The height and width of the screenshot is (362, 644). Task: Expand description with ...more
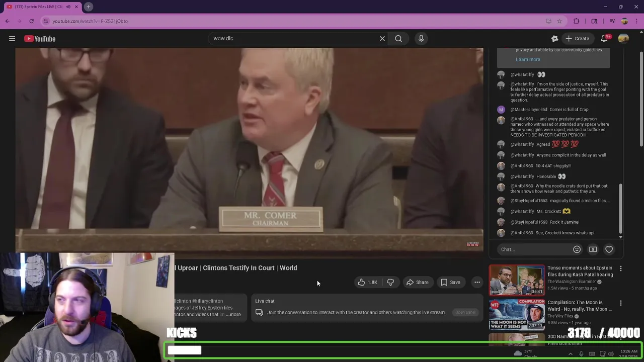[x=233, y=315]
